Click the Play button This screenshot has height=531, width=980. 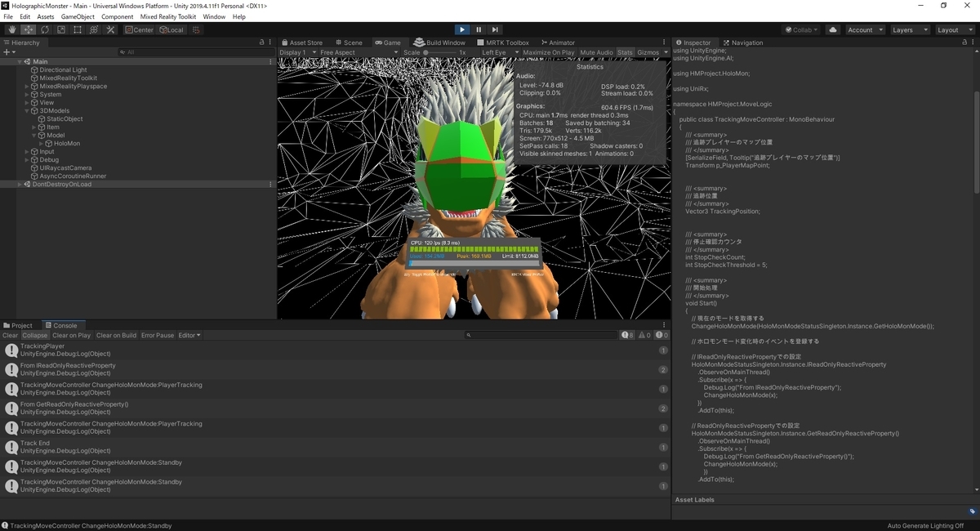[x=462, y=29]
